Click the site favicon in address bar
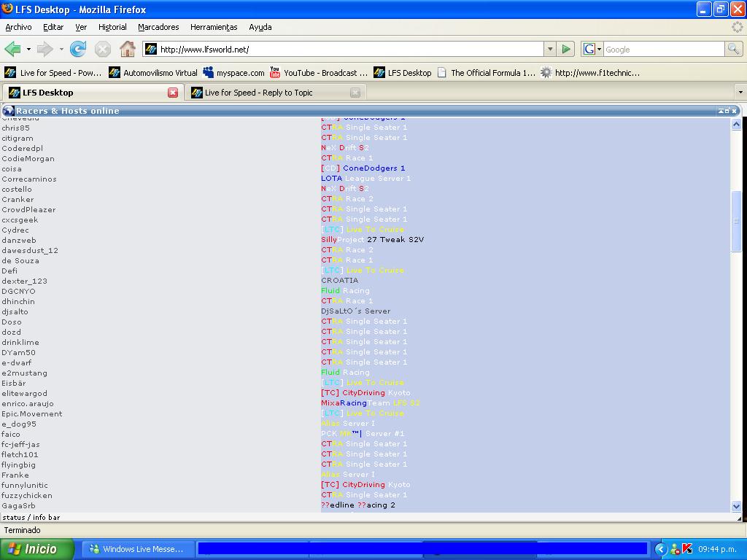 pos(151,49)
